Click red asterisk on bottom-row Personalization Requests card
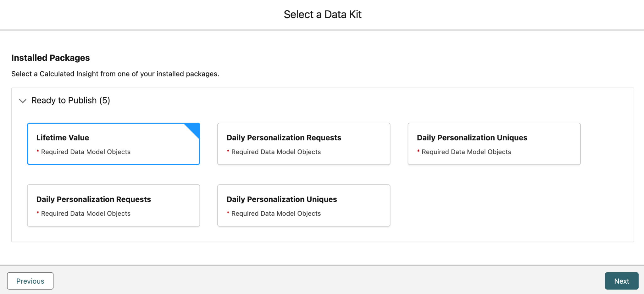 click(x=38, y=213)
